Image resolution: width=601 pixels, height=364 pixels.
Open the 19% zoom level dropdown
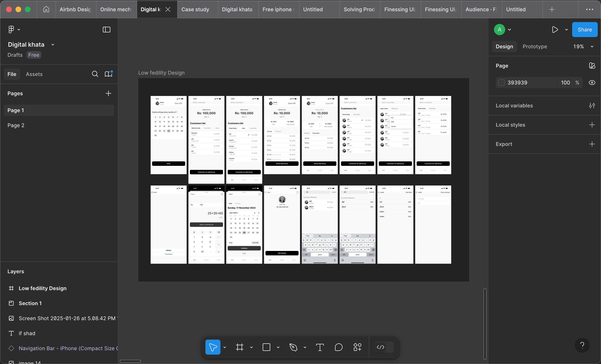click(x=583, y=46)
